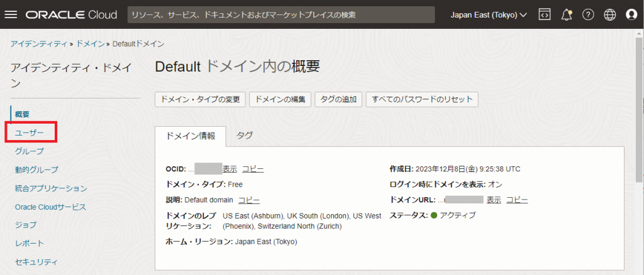Screen dimensions: 644x275
Task: Go to ドメイン breadcrumb link
Action: coord(91,43)
